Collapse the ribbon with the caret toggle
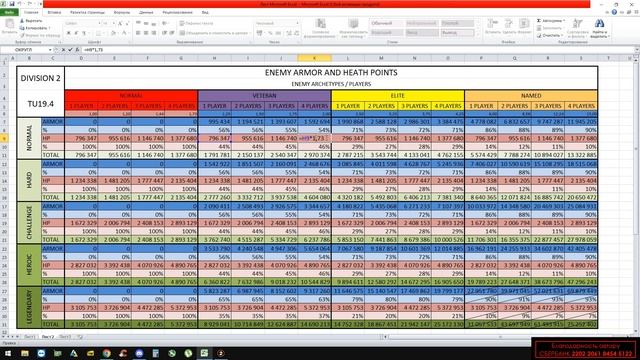 point(607,13)
